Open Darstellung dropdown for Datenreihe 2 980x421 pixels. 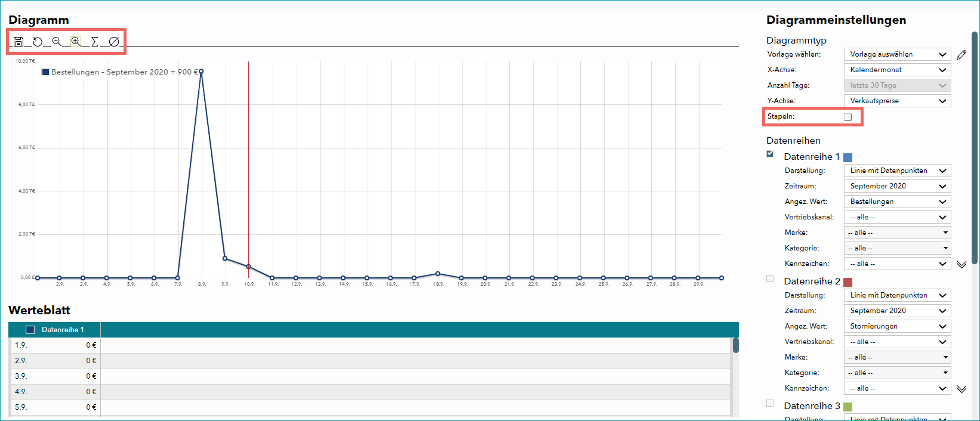[897, 295]
